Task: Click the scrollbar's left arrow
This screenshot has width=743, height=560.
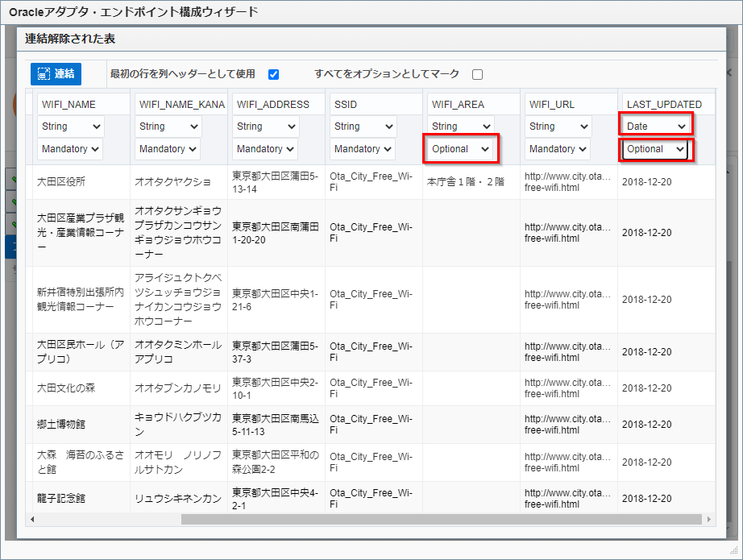Action: point(32,520)
